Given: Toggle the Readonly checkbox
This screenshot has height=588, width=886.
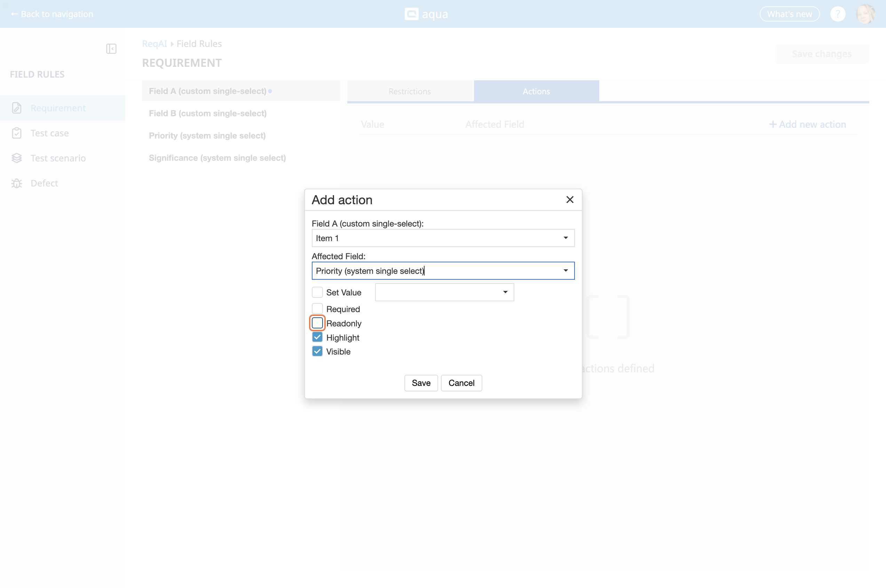Looking at the screenshot, I should 317,323.
